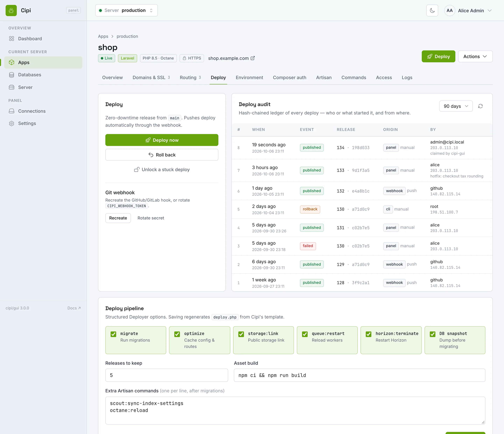504x434 pixels.
Task: Click the PHP 8.5 · Octane badge
Action: (x=158, y=58)
